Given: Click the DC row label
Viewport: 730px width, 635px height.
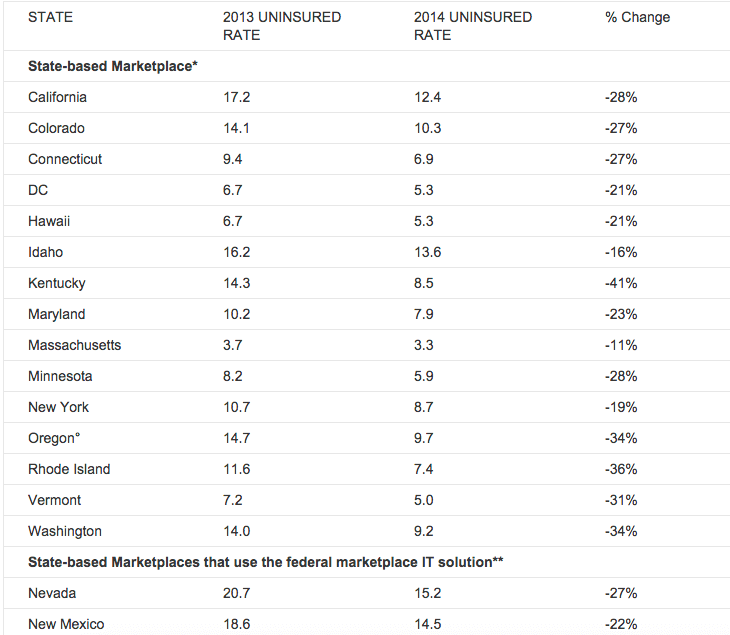Looking at the screenshot, I should [x=39, y=190].
